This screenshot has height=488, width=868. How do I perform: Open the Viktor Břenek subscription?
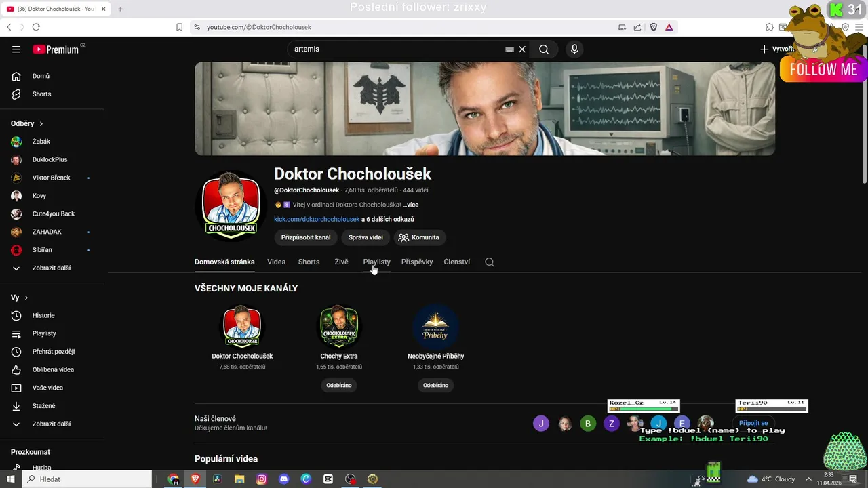[52, 178]
